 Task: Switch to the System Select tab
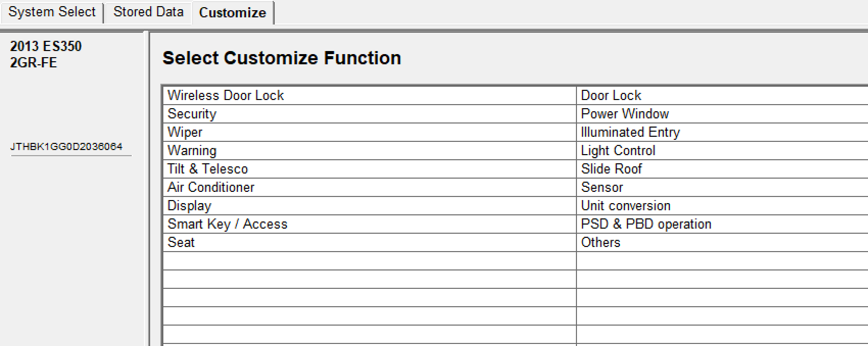(52, 12)
